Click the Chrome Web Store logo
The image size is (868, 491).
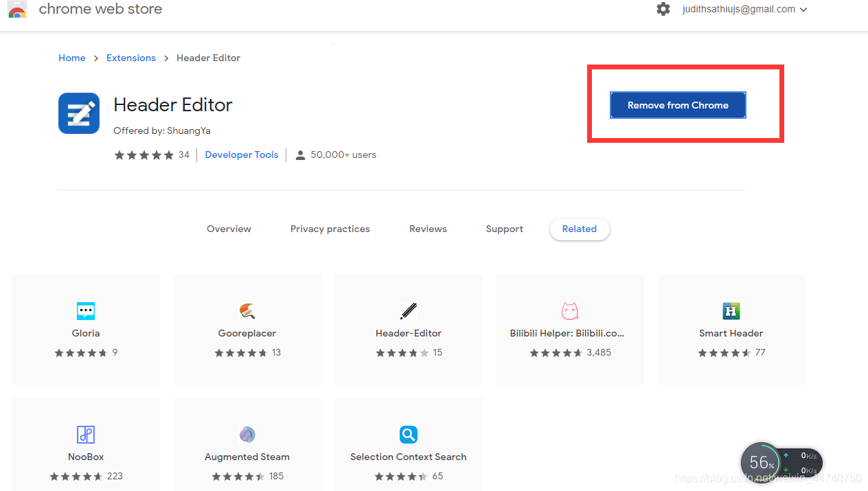click(x=17, y=9)
